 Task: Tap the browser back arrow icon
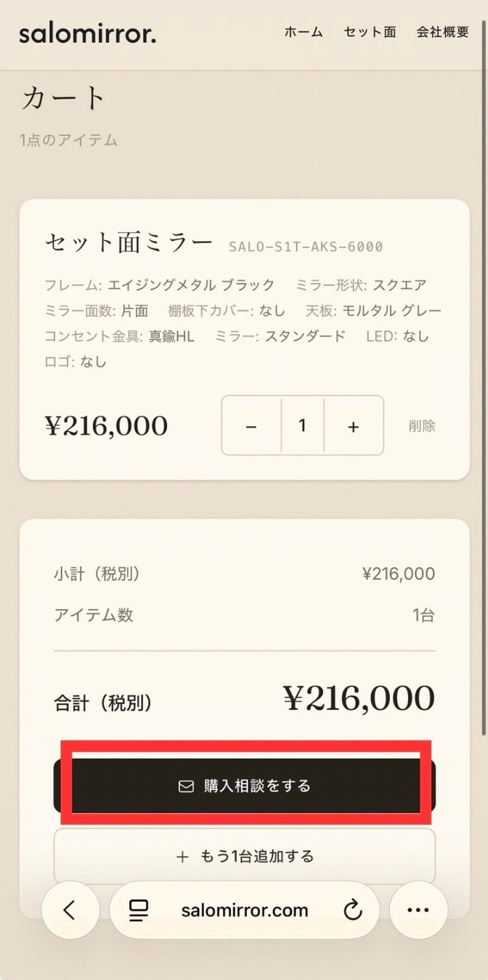click(70, 910)
